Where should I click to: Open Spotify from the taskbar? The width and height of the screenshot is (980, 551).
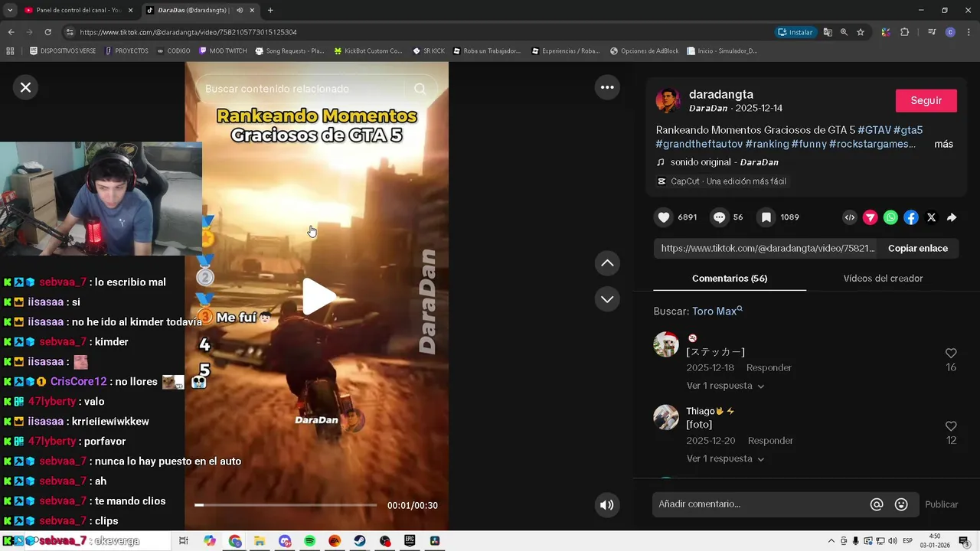309,540
